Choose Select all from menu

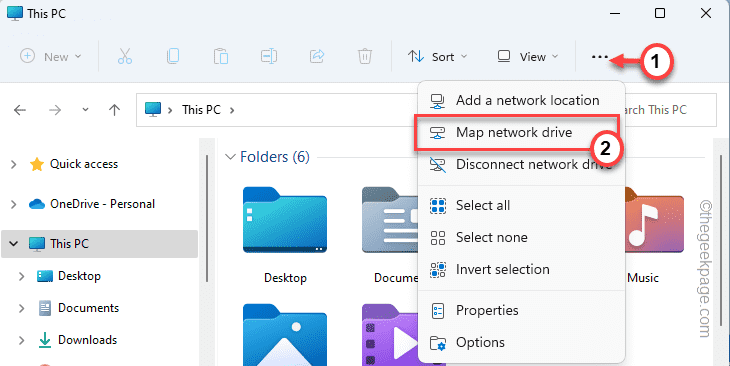click(x=521, y=205)
